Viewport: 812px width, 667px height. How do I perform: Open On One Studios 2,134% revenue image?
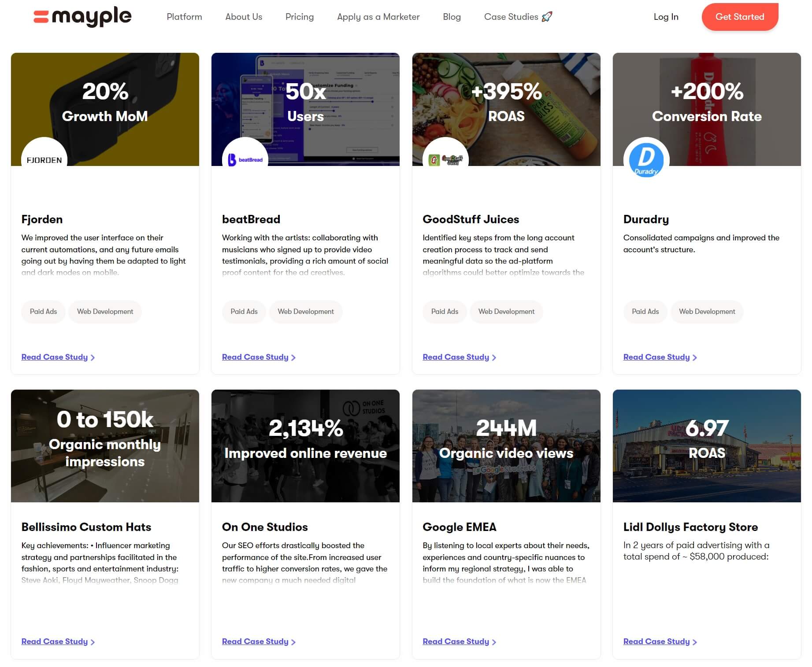[x=305, y=446]
